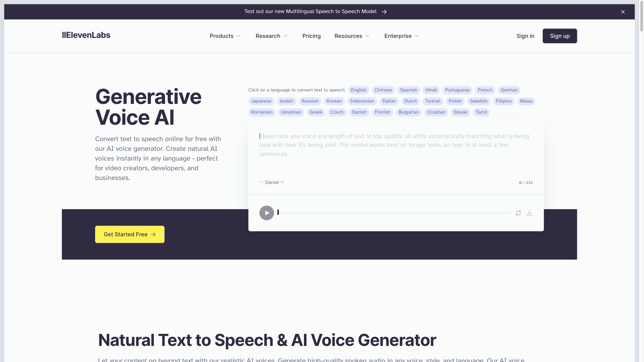Select Hindi language for text to speech

click(431, 90)
